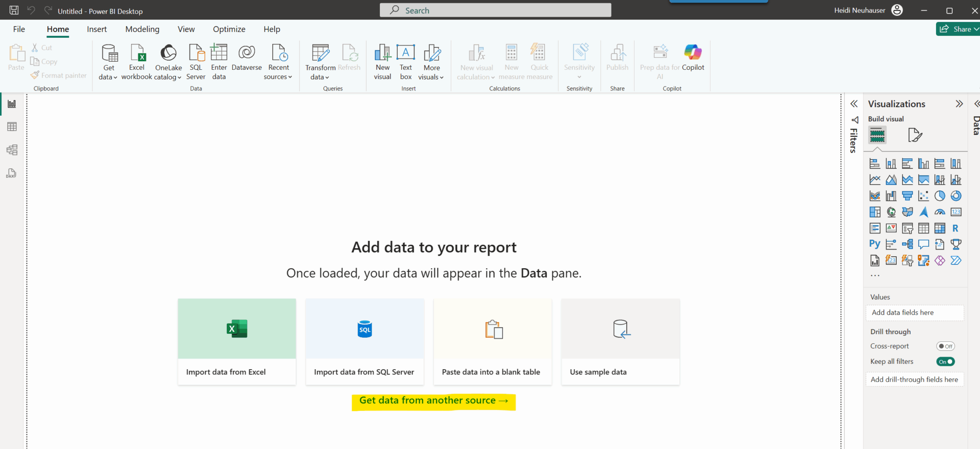The image size is (980, 449).
Task: Select the Gauge visual icon
Action: click(x=940, y=212)
